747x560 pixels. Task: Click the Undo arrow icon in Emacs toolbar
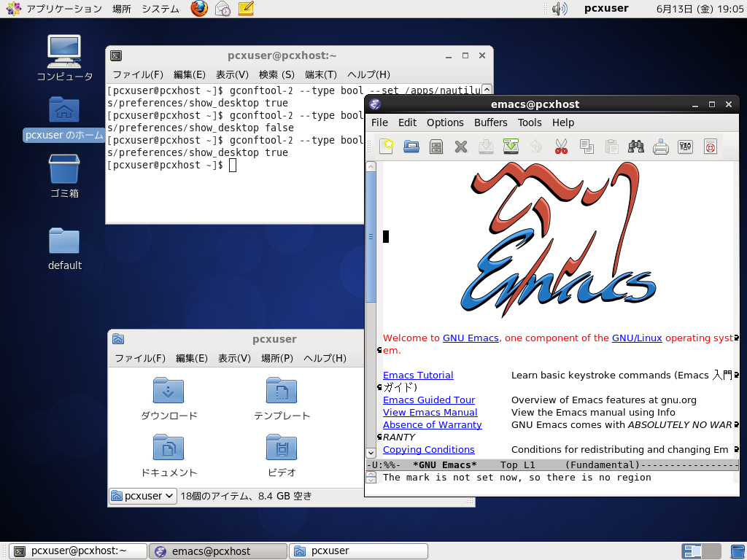coord(536,146)
